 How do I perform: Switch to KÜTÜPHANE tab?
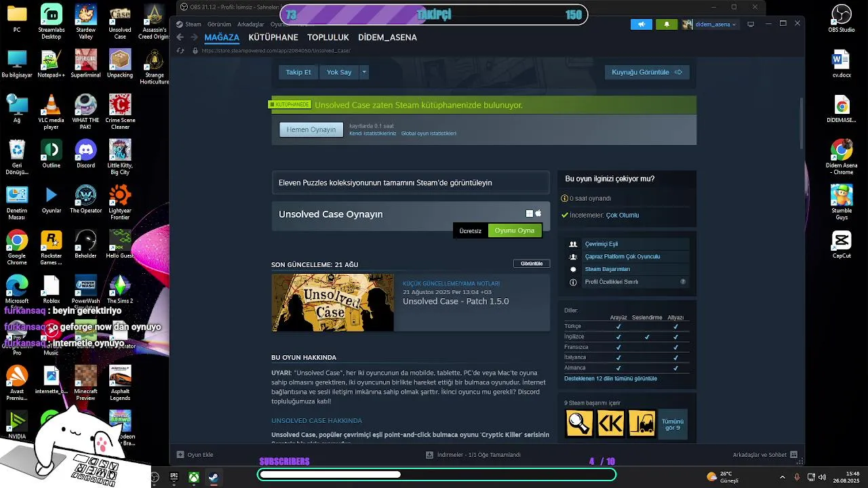(273, 37)
